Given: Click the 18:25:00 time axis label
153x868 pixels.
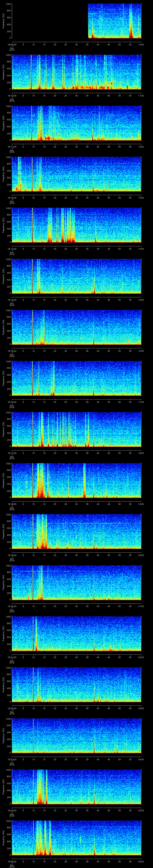Looking at the screenshot, I should coord(12,861).
